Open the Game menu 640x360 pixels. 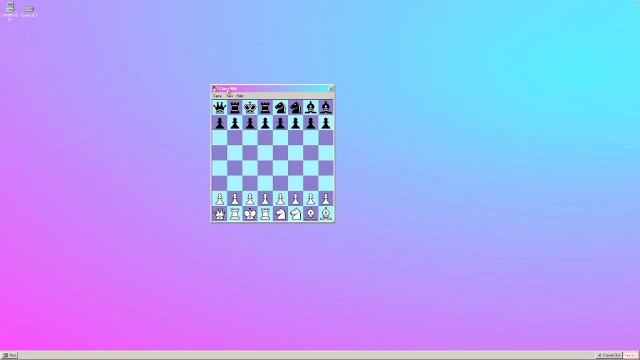[x=218, y=96]
